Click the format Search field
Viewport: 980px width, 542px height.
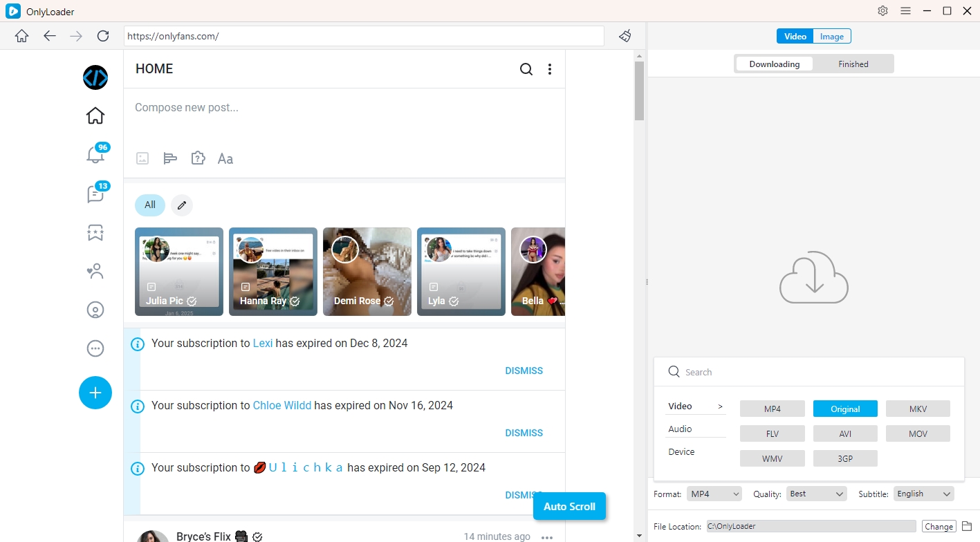point(808,372)
